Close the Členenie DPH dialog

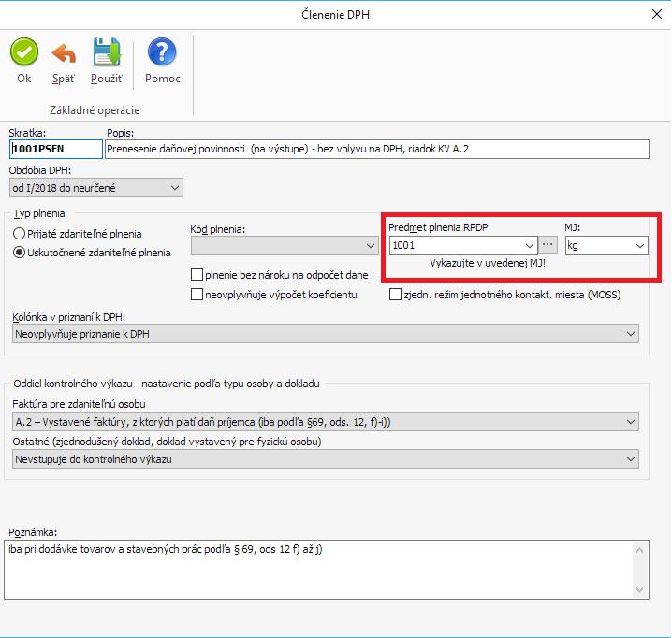coord(657,14)
